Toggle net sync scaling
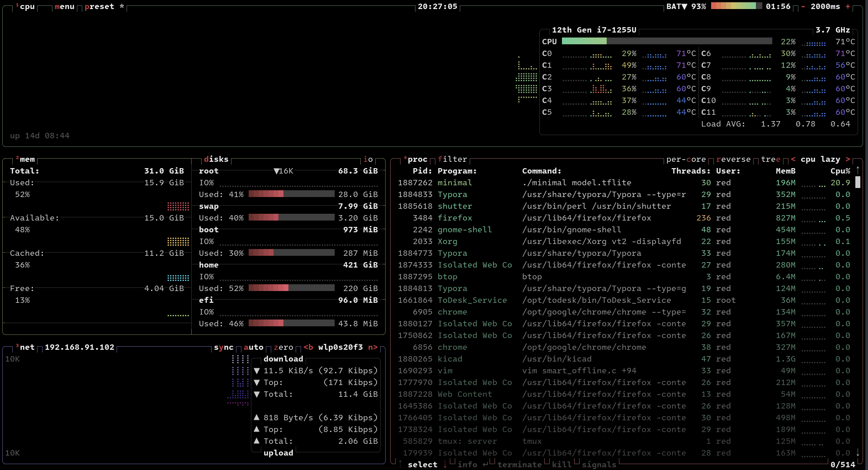Screen dimensions: 868x470 pos(223,347)
